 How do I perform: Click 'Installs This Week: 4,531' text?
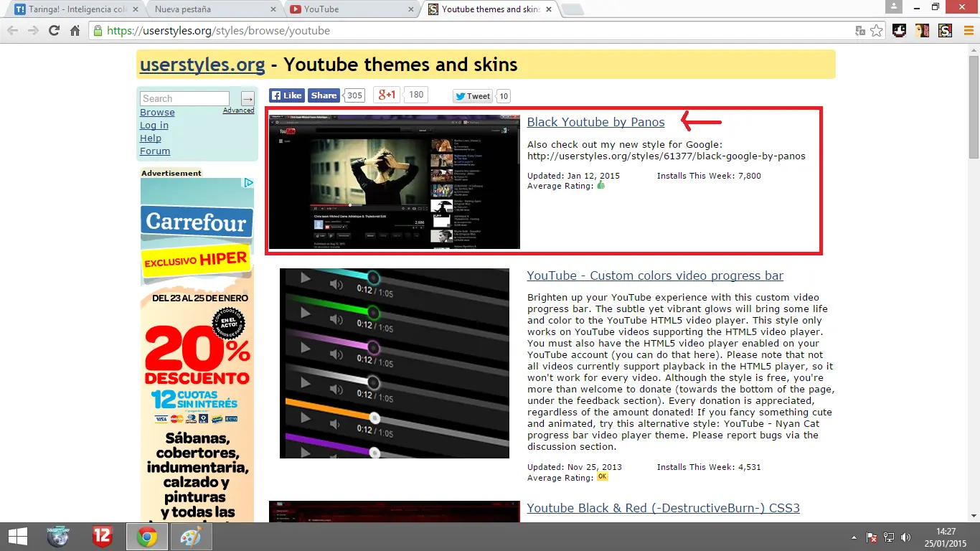[x=709, y=467]
